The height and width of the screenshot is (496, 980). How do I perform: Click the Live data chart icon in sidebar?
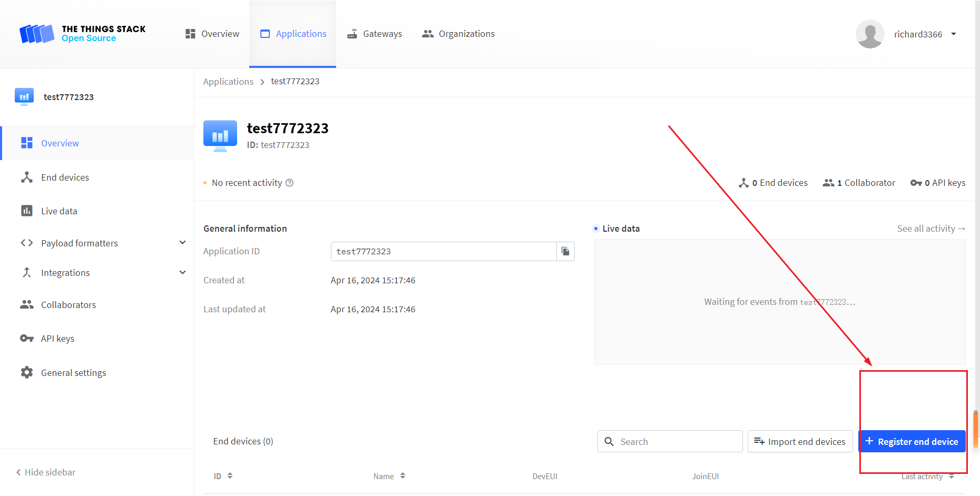coord(26,211)
